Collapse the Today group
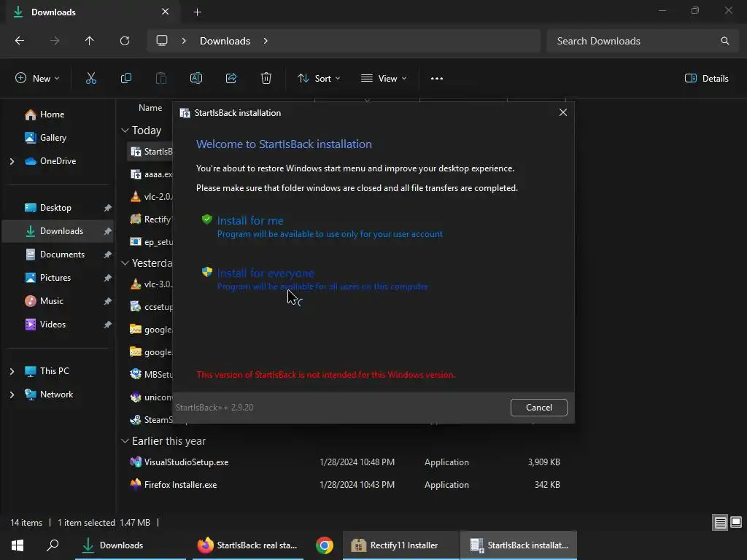 point(125,131)
